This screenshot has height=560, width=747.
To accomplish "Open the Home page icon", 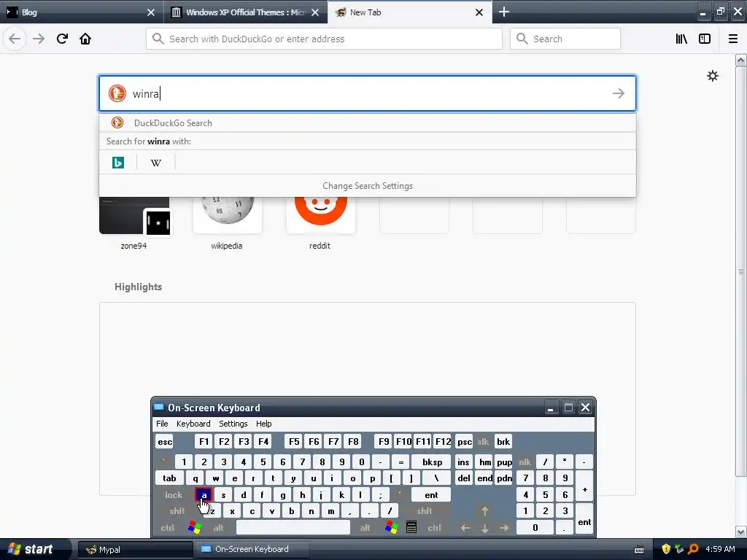I will pyautogui.click(x=85, y=39).
